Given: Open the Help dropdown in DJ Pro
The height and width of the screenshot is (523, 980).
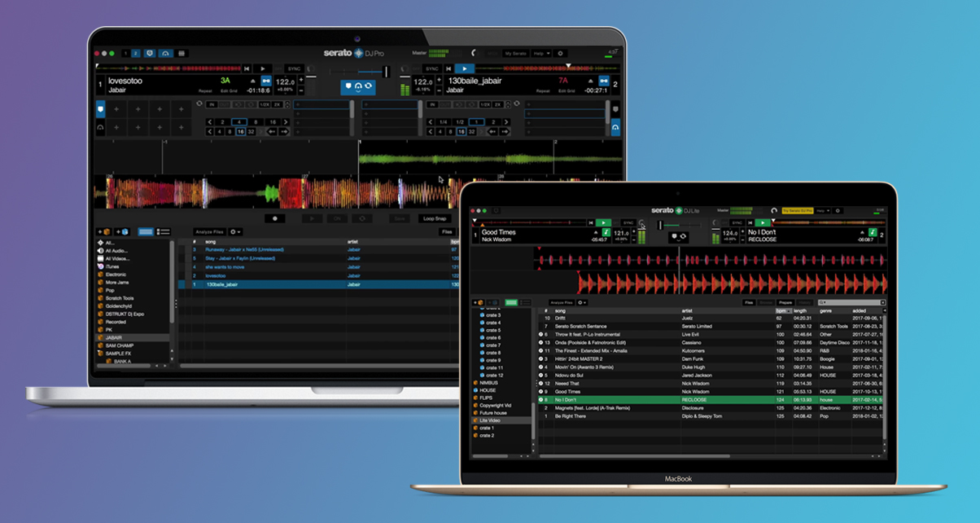Looking at the screenshot, I should tap(541, 53).
